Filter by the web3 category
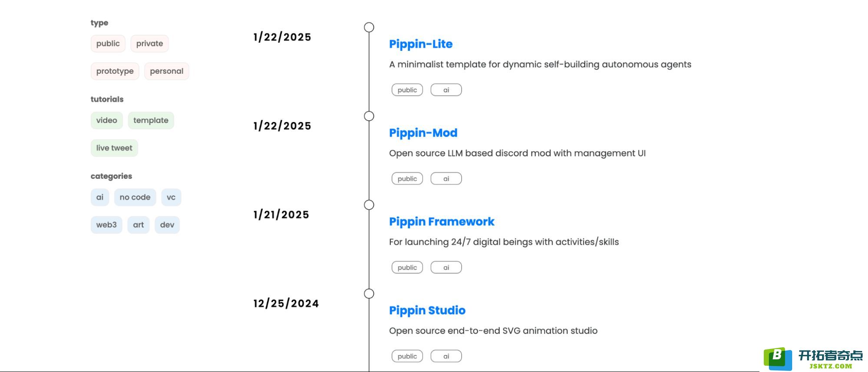Viewport: 868px width, 372px height. coord(106,225)
